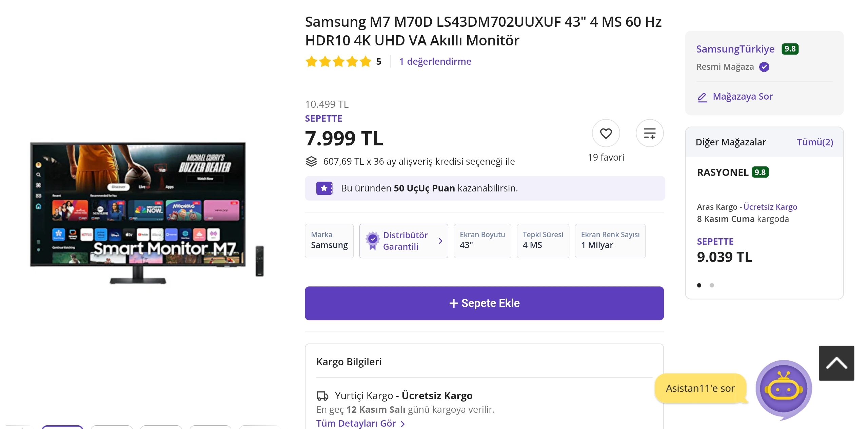Switch to the second store carousel dot
Screen dimensions: 868x429
712,285
